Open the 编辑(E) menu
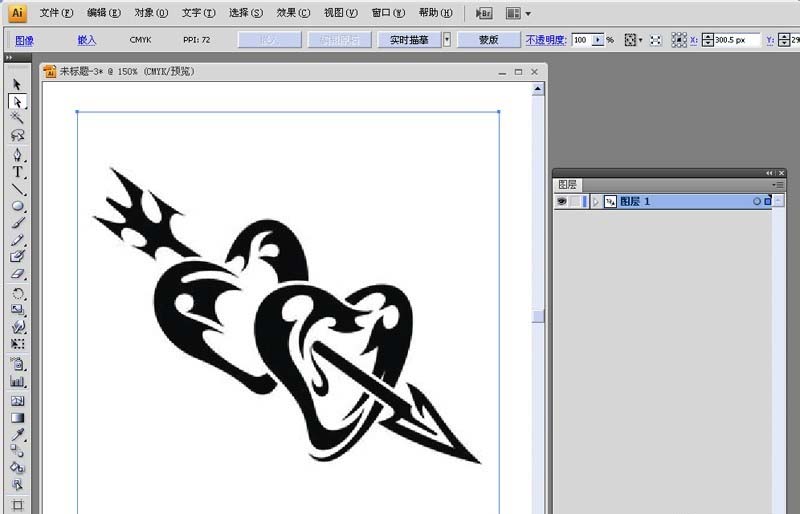The width and height of the screenshot is (800, 514). 104,13
